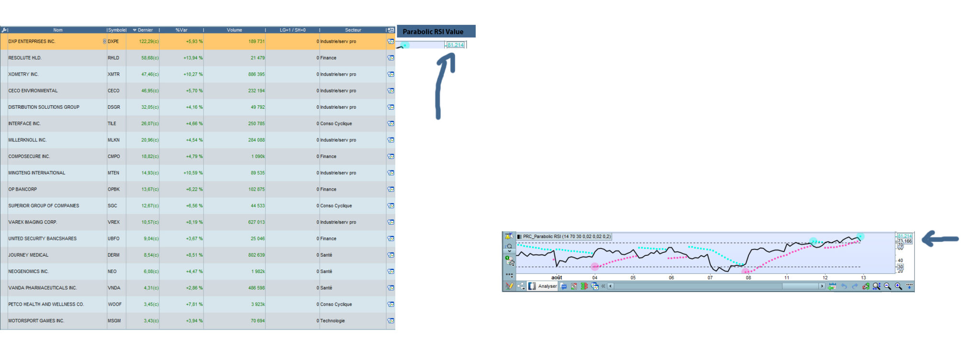Open chart icon for VAREX IMAGING row

pyautogui.click(x=391, y=222)
